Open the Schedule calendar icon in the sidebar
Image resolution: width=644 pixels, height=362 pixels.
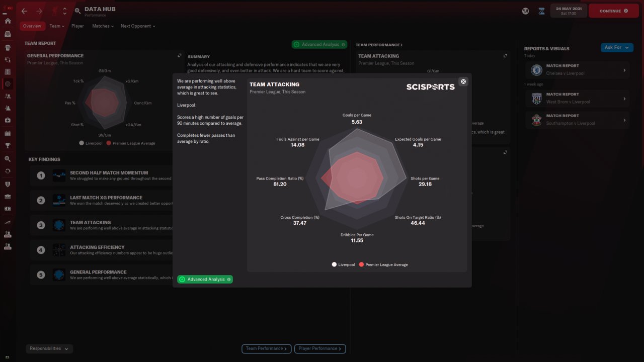pos(8,134)
